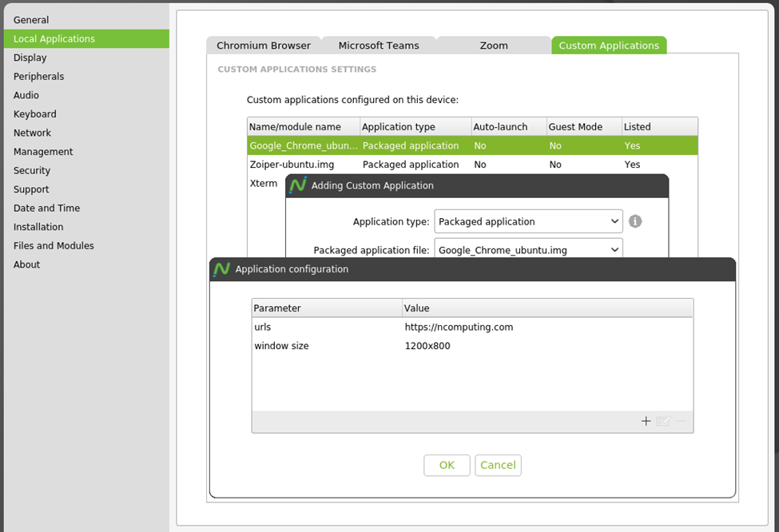Screen dimensions: 779x532
Task: Select the Google_Chrome_ubun... application row
Action: coord(472,145)
